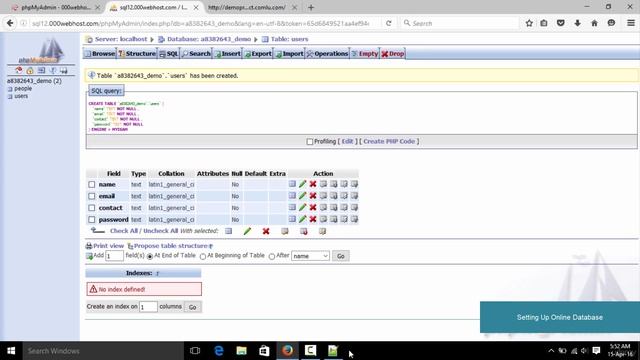The width and height of the screenshot is (640, 360).
Task: Check the contact field checkbox
Action: [x=92, y=208]
